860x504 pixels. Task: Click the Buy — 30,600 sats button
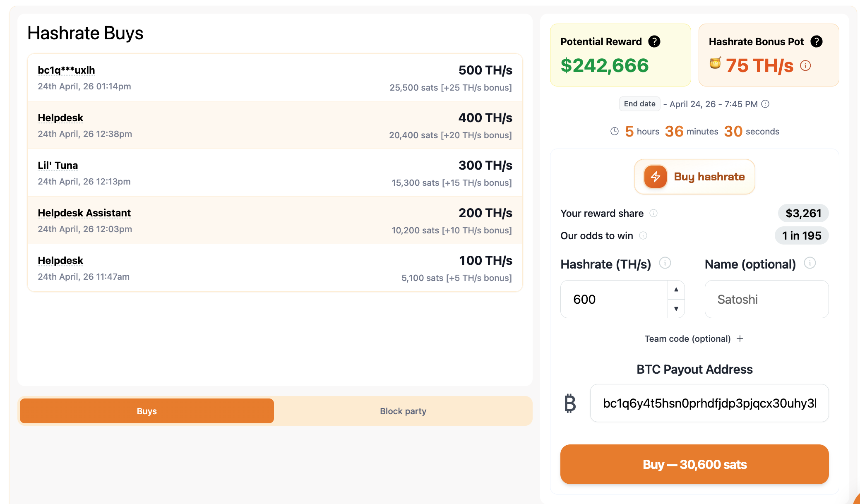(694, 464)
